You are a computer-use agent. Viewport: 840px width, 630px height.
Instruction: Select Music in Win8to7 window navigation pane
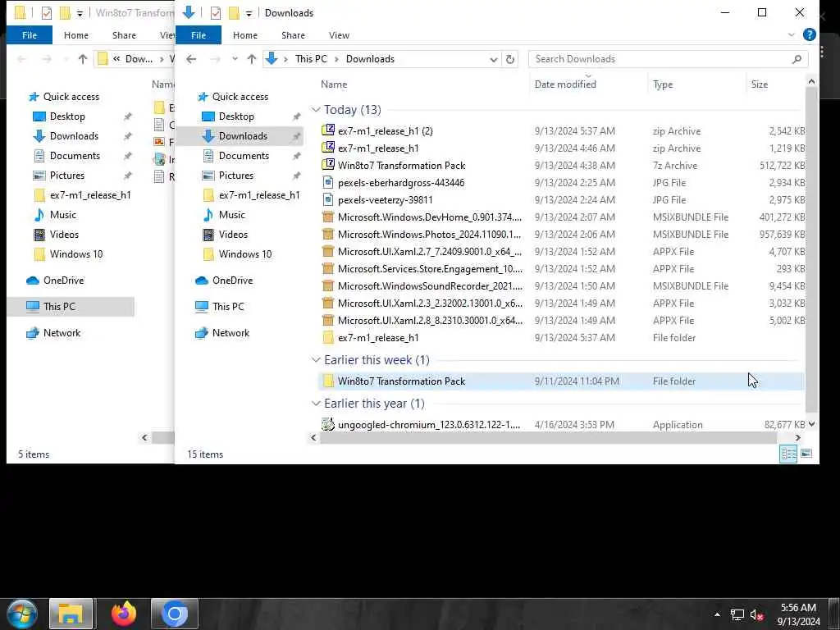point(62,215)
